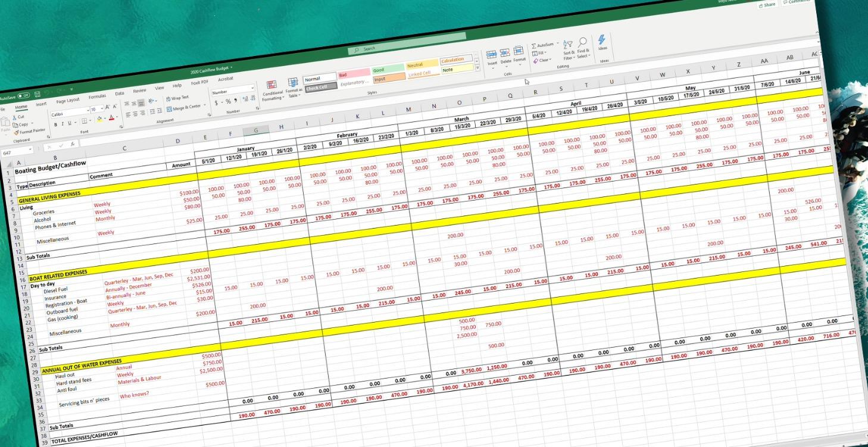Open the Acrobat tab

pos(226,79)
